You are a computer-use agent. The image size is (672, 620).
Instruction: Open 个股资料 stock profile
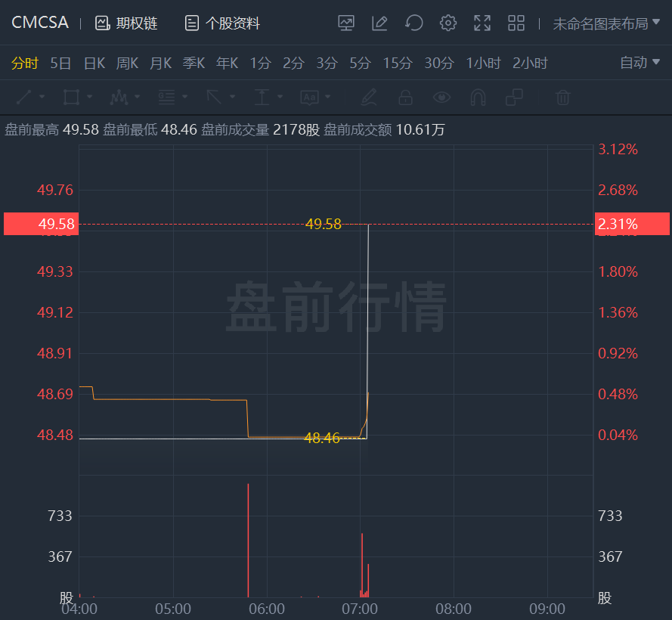point(222,23)
